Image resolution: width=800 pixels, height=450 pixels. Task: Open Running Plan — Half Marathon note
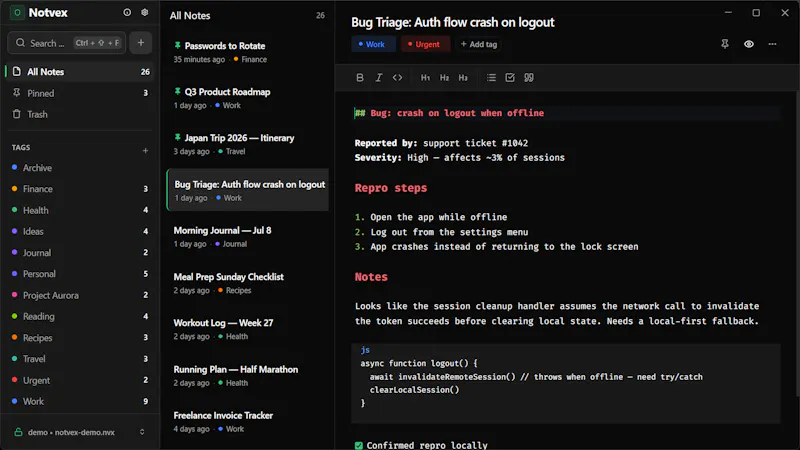click(248, 376)
